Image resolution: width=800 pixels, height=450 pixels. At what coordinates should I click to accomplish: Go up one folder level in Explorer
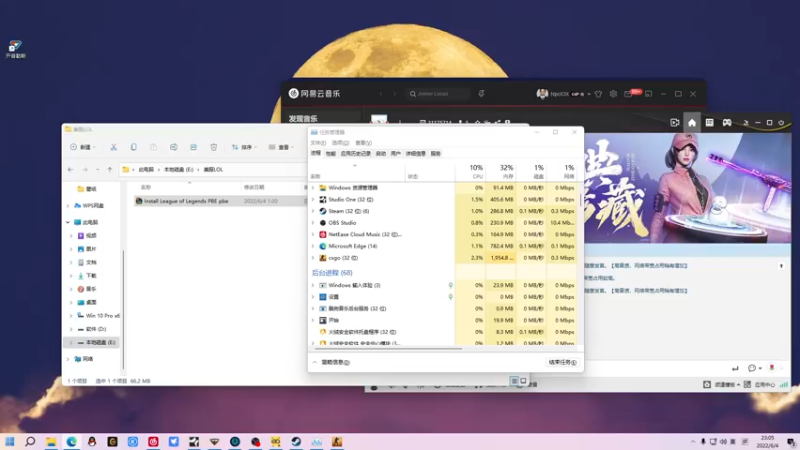(x=110, y=169)
